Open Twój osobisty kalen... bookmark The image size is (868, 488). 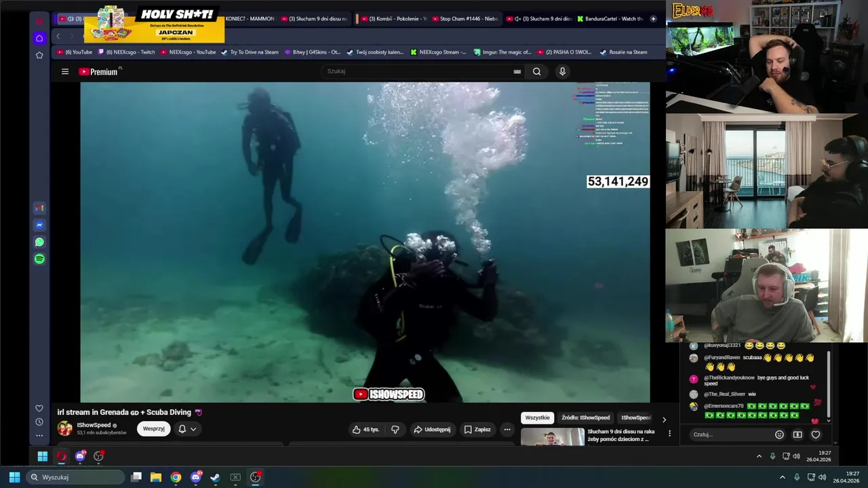(375, 52)
